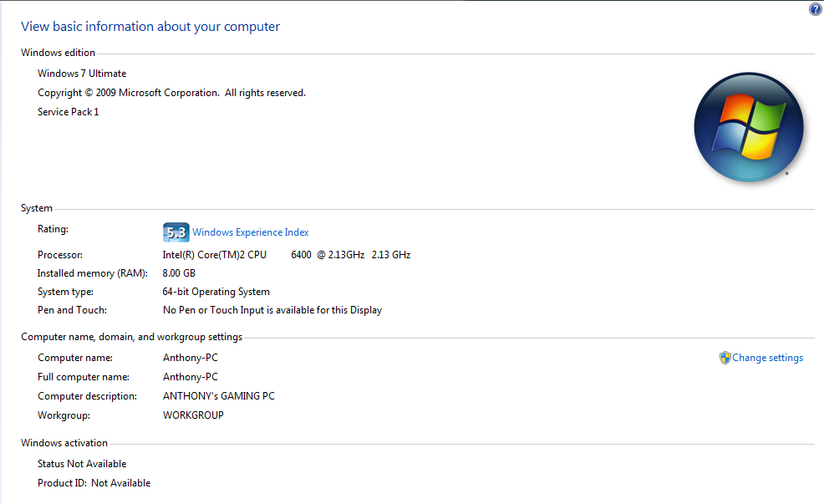This screenshot has width=824, height=504.
Task: Click the WORKGROUP value
Action: [x=193, y=415]
